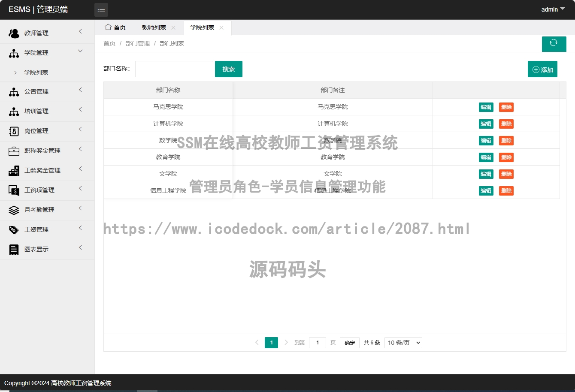This screenshot has width=575, height=392.
Task: Edit the 教育学院 row
Action: 486,157
